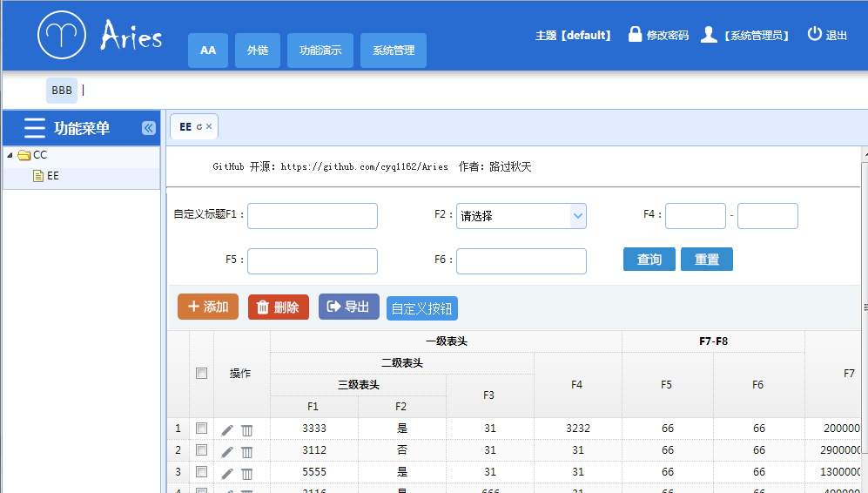Check the checkbox for row 1
Viewport: 868px width, 493px height.
pyautogui.click(x=201, y=429)
